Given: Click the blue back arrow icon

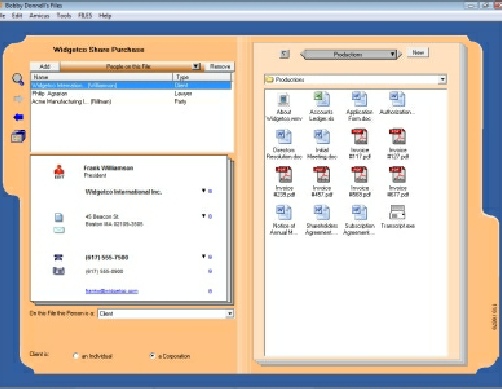Looking at the screenshot, I should (19, 117).
